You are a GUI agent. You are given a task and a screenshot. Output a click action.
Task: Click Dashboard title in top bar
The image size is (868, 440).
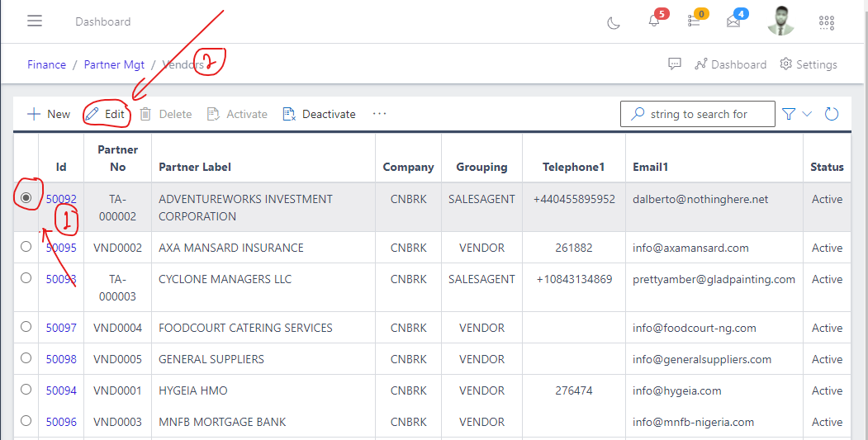(x=103, y=21)
